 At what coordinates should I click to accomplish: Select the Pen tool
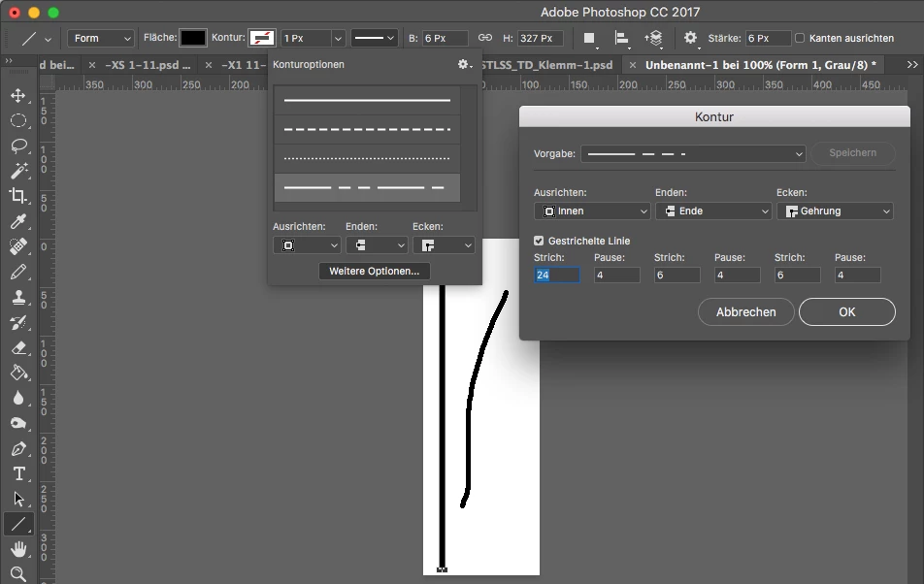coord(18,448)
